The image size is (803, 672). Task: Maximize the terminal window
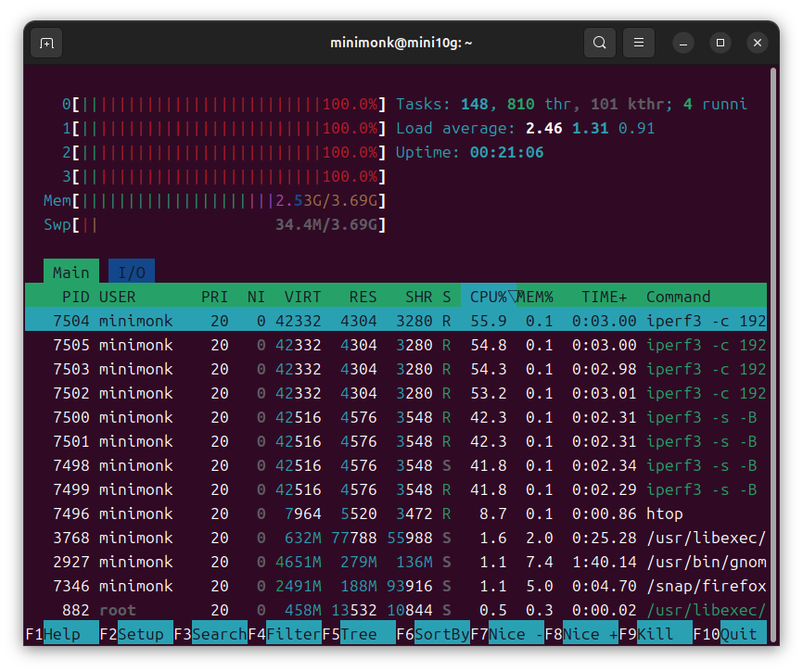coord(720,43)
